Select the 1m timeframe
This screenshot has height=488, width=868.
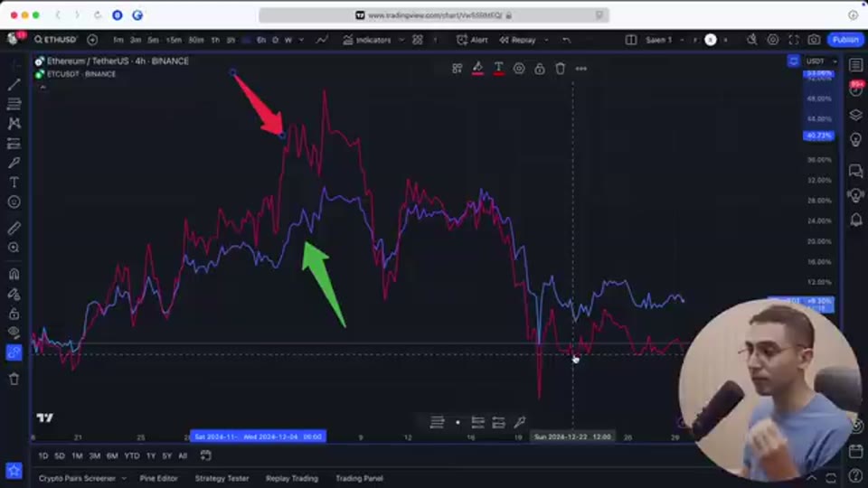[x=118, y=40]
